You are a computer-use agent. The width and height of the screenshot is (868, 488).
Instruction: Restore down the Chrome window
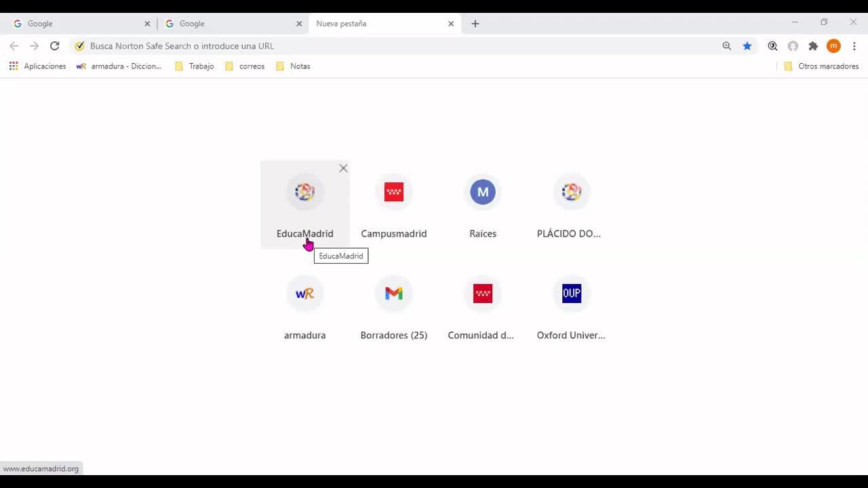coord(824,22)
